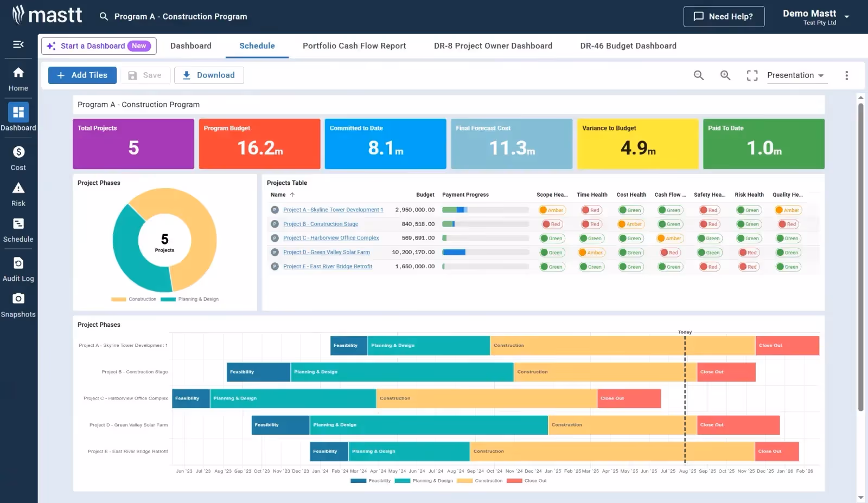Open Project D - Green Valley Solar Farm link

(x=327, y=253)
